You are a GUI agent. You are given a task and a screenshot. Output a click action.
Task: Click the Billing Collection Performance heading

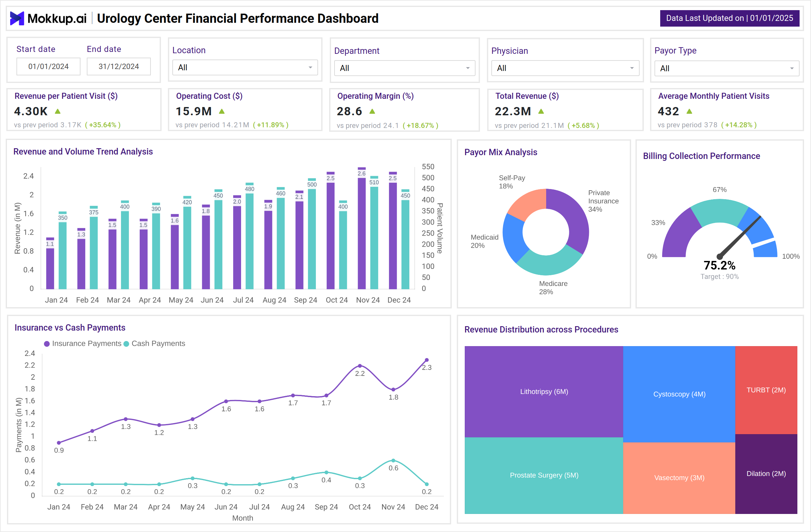point(702,156)
